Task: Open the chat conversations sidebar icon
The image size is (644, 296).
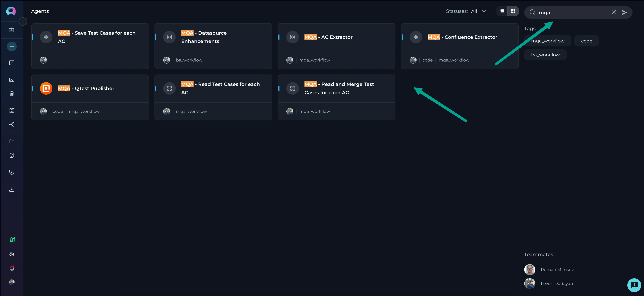Action: (x=12, y=63)
